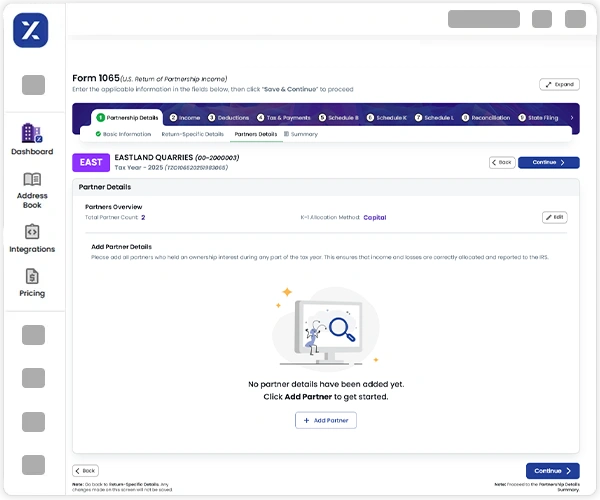Go to the Schedule B step
The image size is (600, 500).
[339, 118]
